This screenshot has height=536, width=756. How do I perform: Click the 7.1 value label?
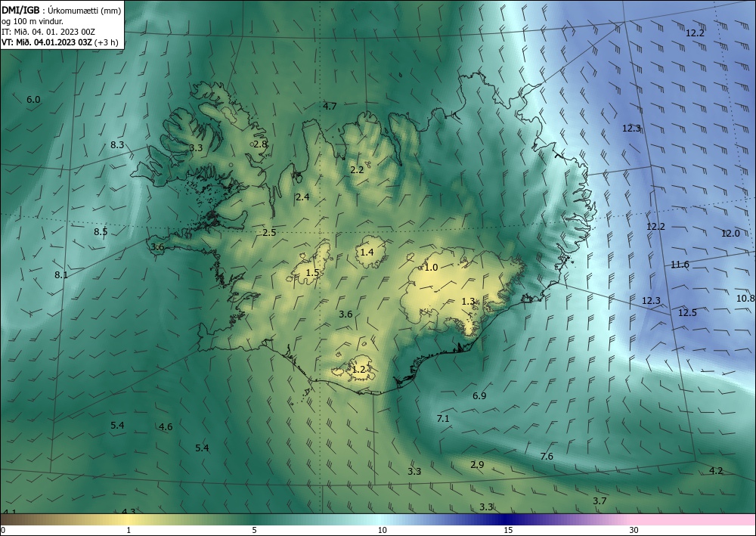point(443,419)
